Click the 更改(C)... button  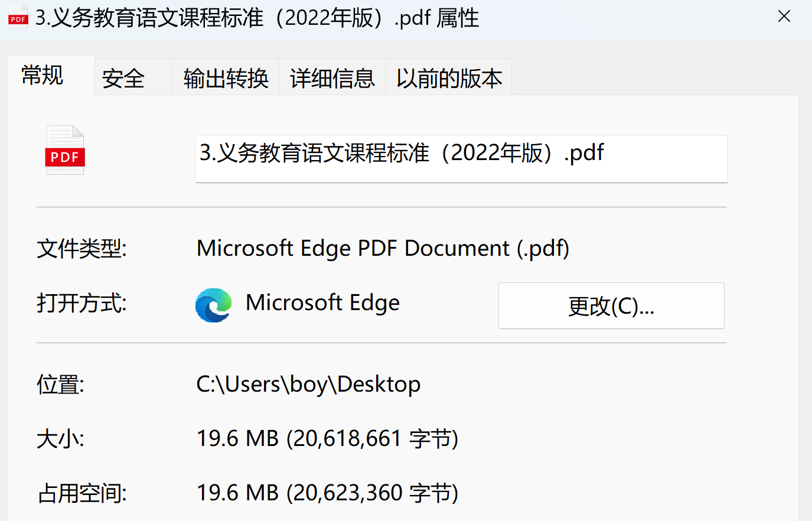pos(611,305)
